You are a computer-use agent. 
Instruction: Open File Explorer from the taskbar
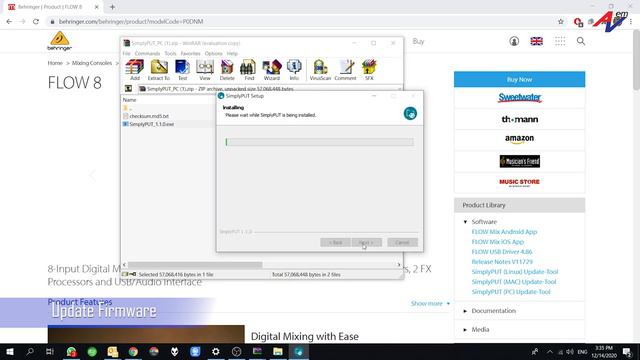tap(278, 351)
